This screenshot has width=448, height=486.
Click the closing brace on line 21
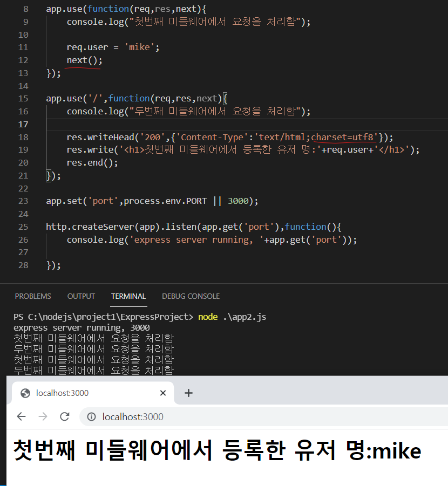[49, 176]
